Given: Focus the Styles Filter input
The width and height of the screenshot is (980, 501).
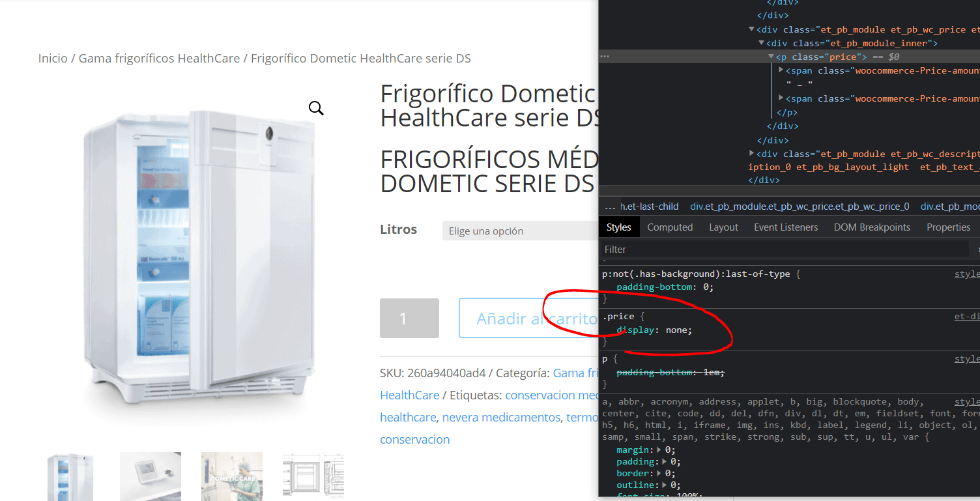Looking at the screenshot, I should [784, 249].
